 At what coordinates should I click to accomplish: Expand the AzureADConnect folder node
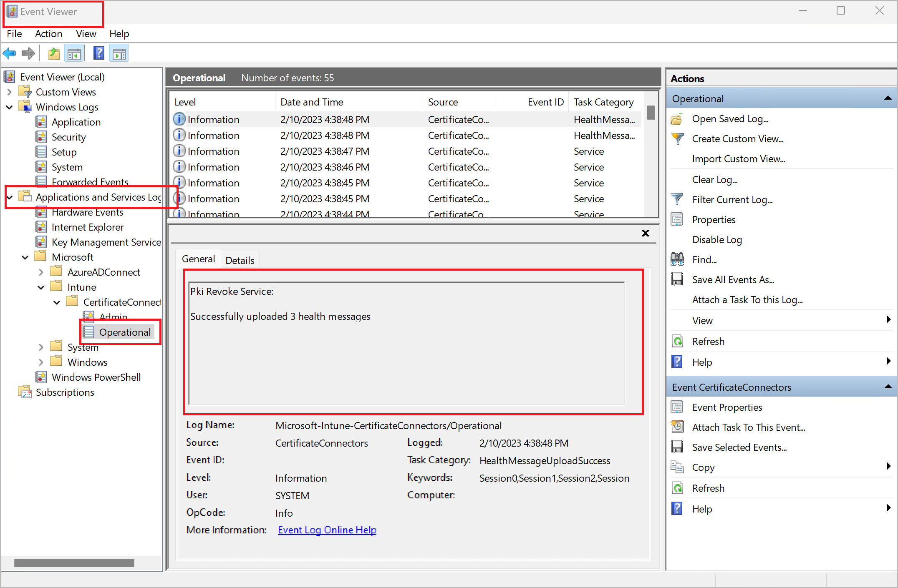[x=41, y=272]
